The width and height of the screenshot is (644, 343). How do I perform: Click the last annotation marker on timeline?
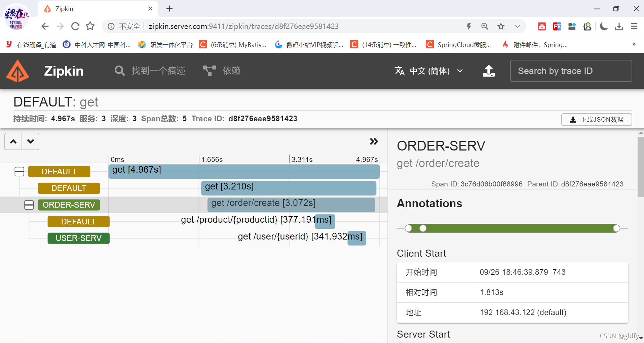616,228
